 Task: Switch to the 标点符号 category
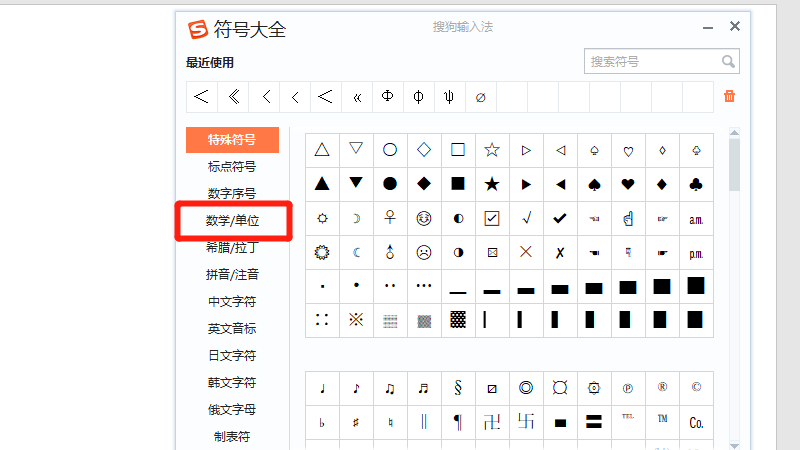[x=232, y=167]
